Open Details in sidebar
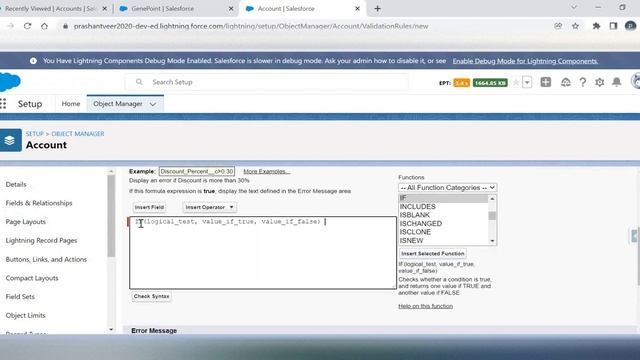Image resolution: width=640 pixels, height=360 pixels. 16,184
